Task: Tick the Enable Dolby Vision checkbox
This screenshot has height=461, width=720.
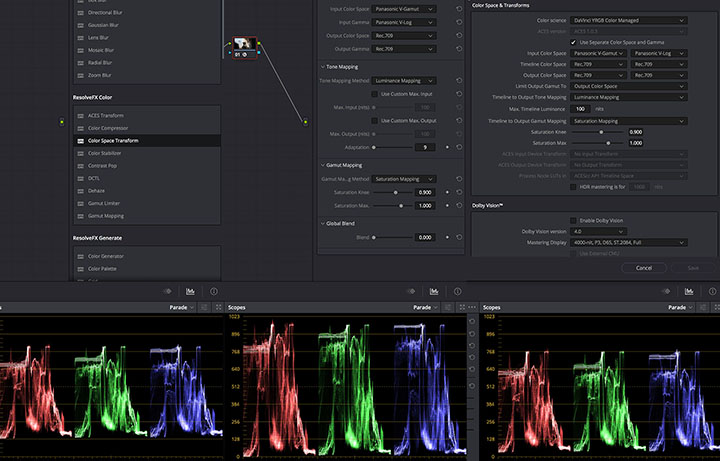Action: (x=574, y=220)
